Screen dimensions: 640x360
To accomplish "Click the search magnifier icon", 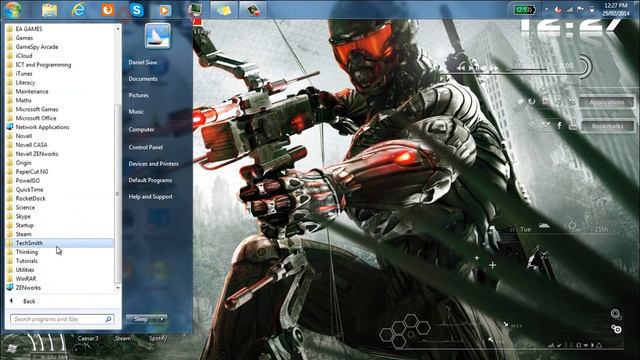I will pyautogui.click(x=109, y=319).
